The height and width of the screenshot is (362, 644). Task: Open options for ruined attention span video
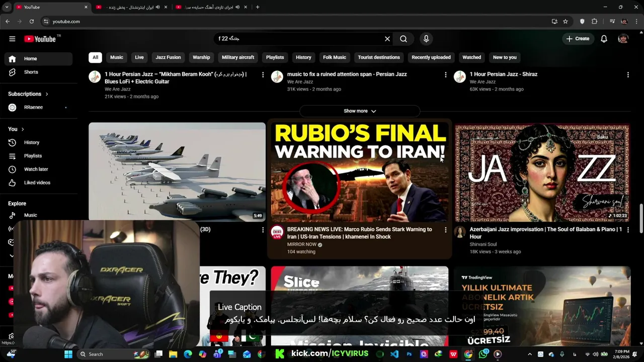pos(445,74)
